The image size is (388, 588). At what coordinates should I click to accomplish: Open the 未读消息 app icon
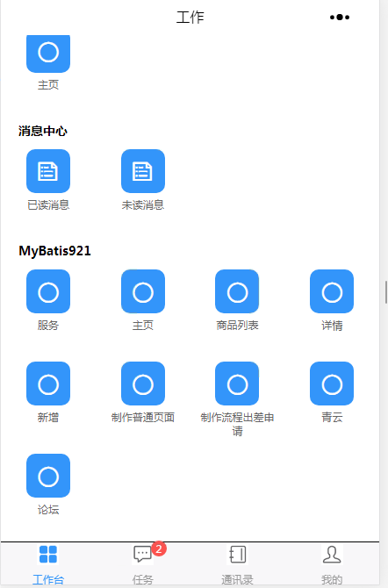pos(143,171)
